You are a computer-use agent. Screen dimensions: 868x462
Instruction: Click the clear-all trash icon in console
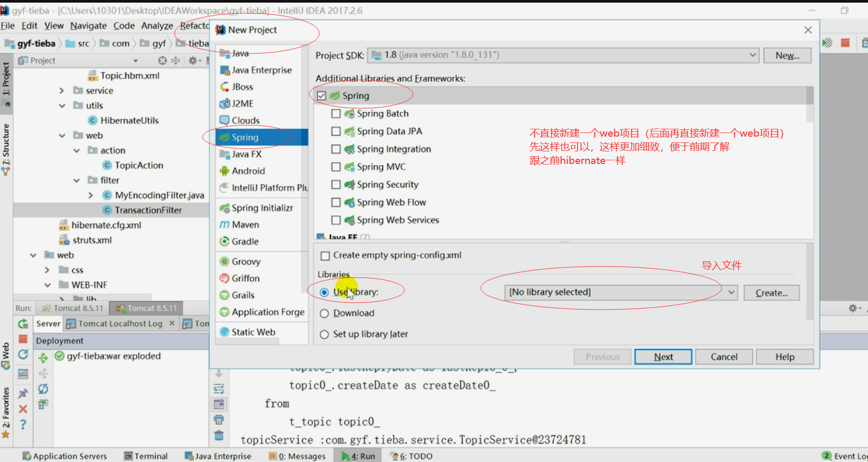219,436
